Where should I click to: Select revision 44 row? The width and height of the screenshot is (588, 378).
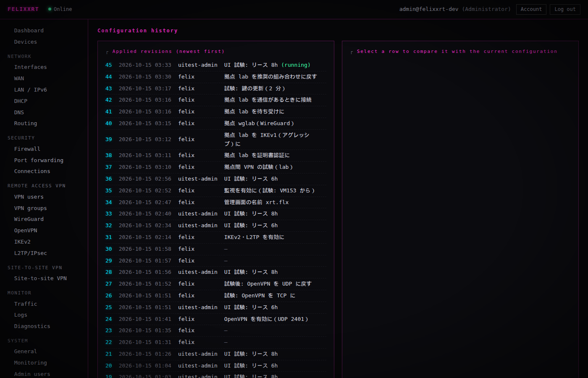click(x=215, y=77)
